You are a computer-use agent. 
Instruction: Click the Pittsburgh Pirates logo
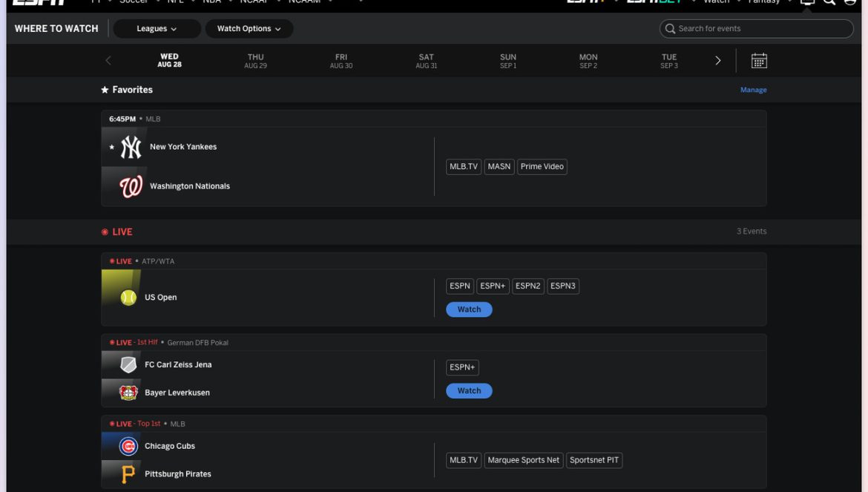pyautogui.click(x=128, y=474)
